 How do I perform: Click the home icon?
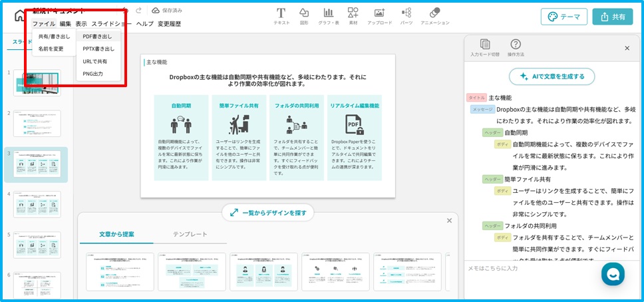19,17
